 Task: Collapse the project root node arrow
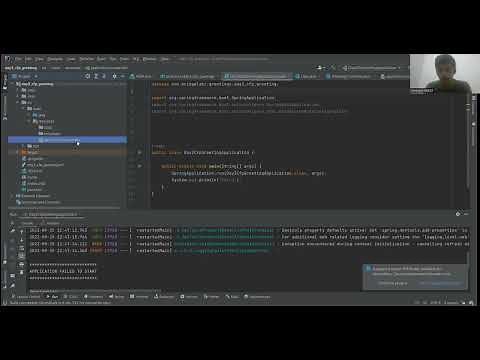point(13,84)
